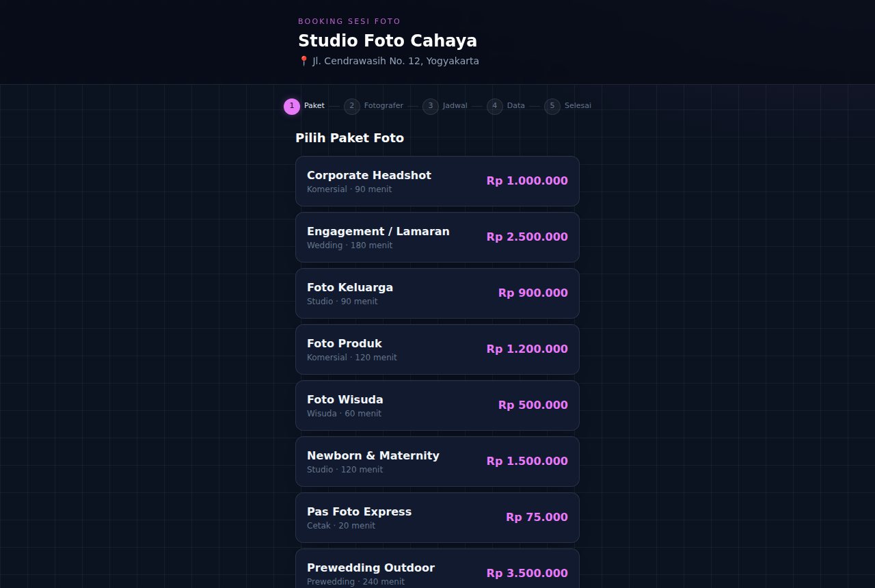The height and width of the screenshot is (588, 875).
Task: Open the Fotografer step label
Action: (x=383, y=106)
